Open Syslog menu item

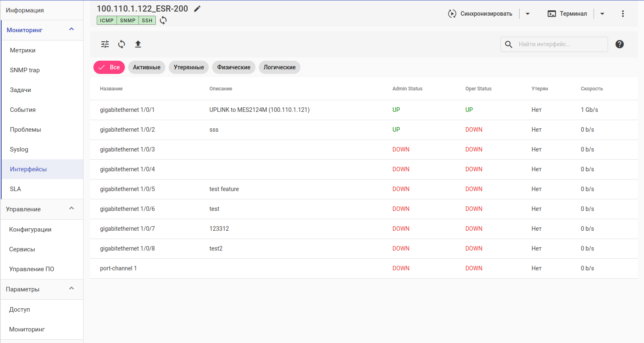(42, 149)
